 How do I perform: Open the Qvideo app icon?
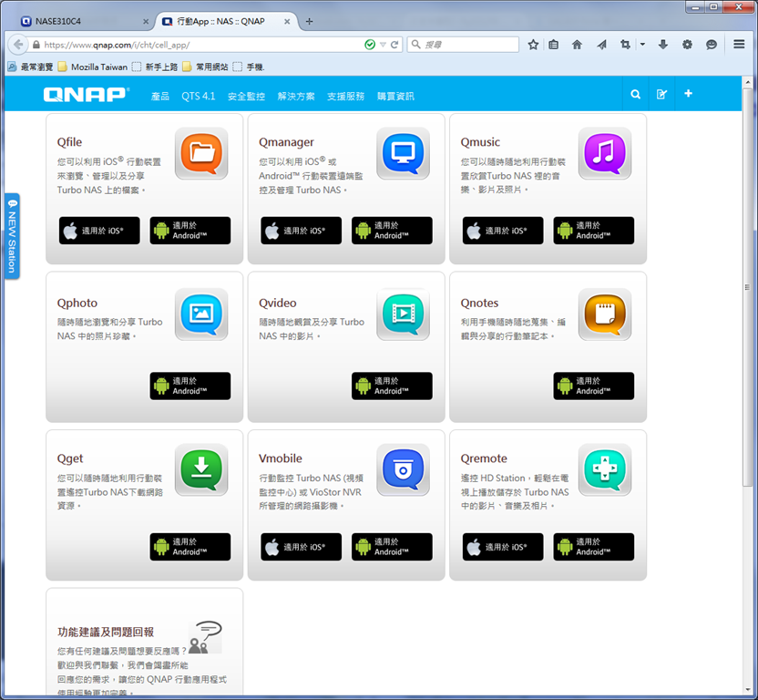pos(404,314)
